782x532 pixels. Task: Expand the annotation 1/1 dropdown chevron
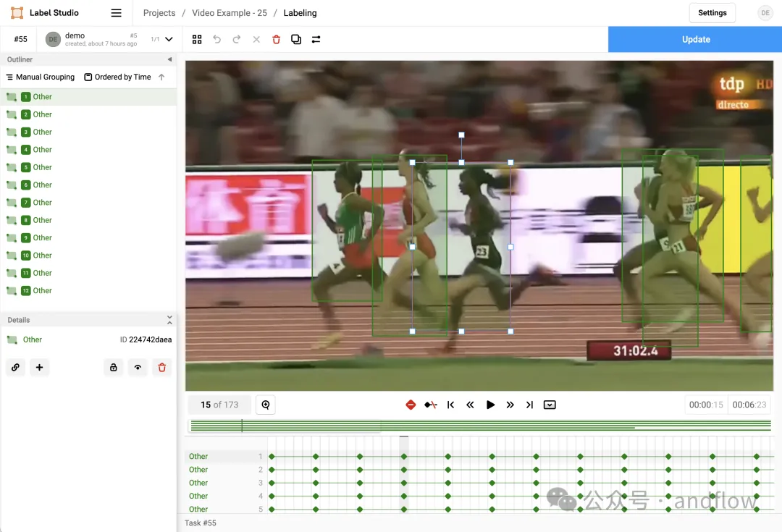[169, 39]
